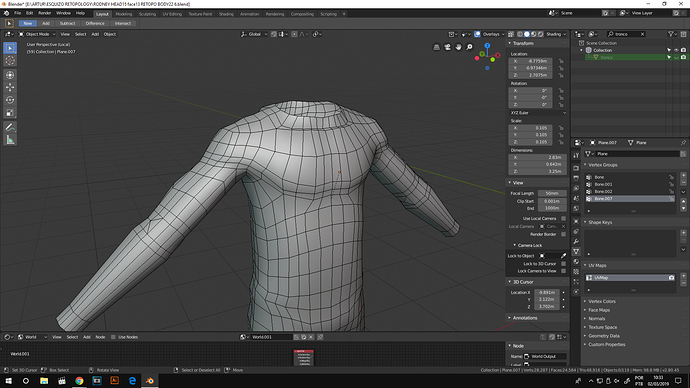
Task: Open the Render menu
Action: click(44, 13)
